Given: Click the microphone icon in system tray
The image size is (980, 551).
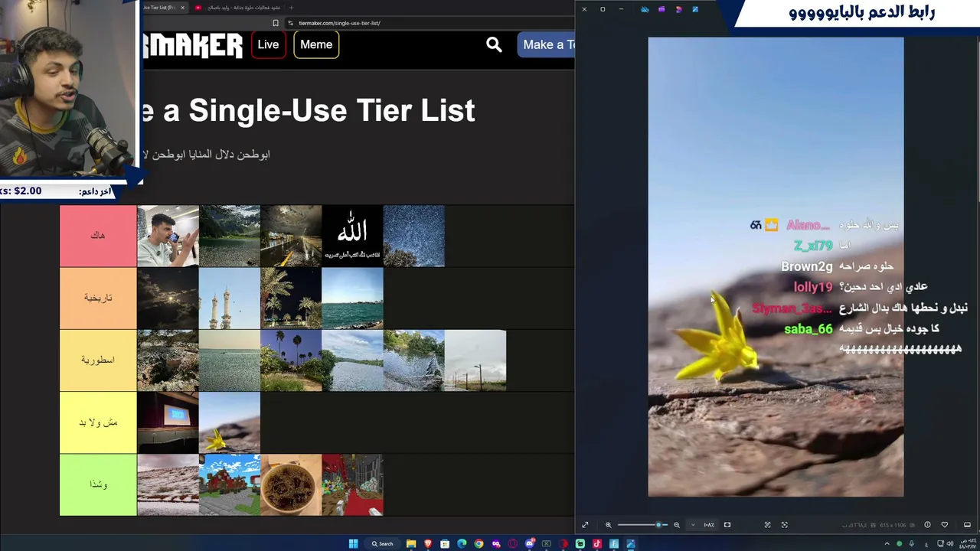Looking at the screenshot, I should coord(912,544).
